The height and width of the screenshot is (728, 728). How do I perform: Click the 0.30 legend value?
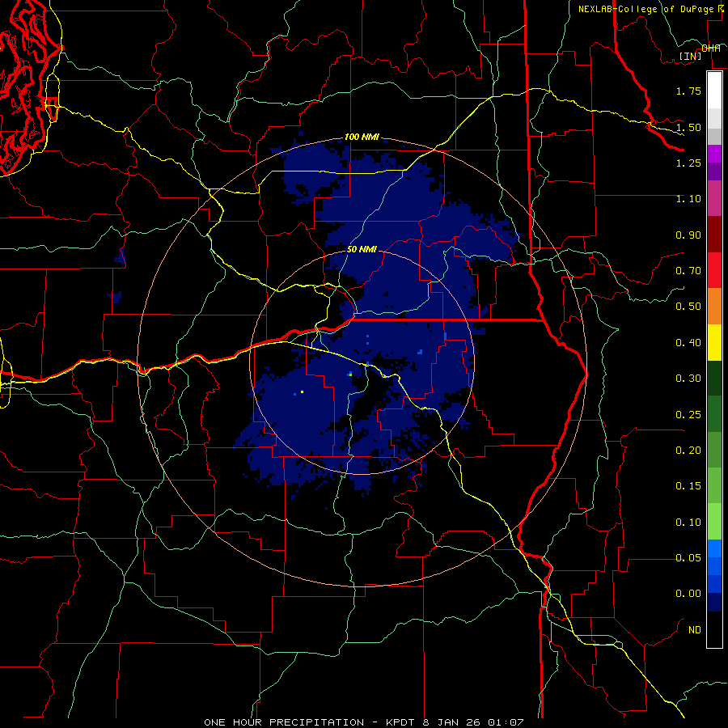tap(688, 379)
